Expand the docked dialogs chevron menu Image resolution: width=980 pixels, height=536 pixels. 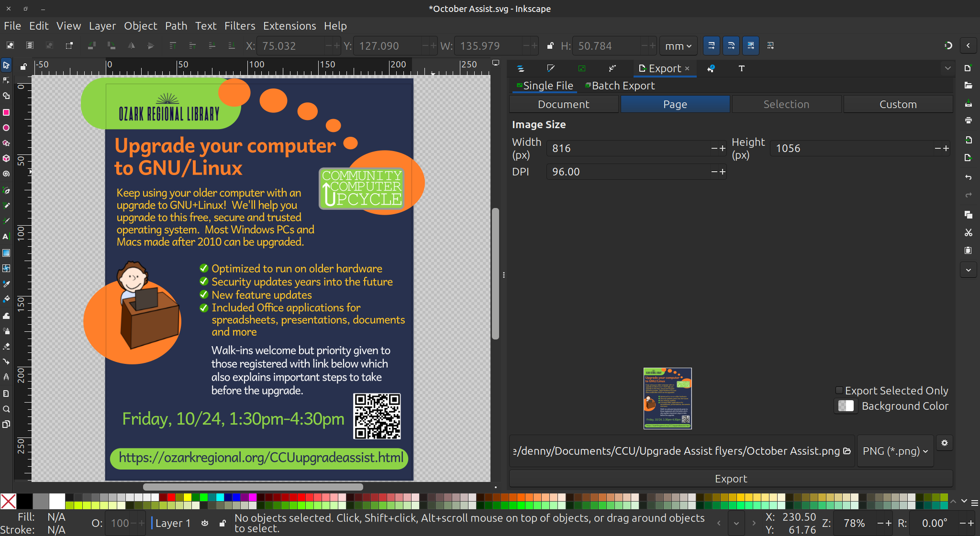947,68
